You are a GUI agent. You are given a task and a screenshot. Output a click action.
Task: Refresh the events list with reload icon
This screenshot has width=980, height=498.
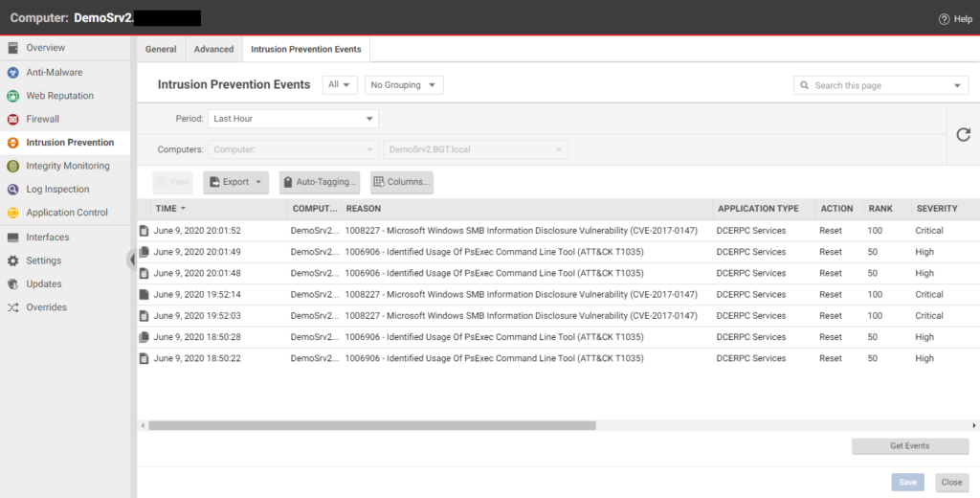tap(964, 135)
